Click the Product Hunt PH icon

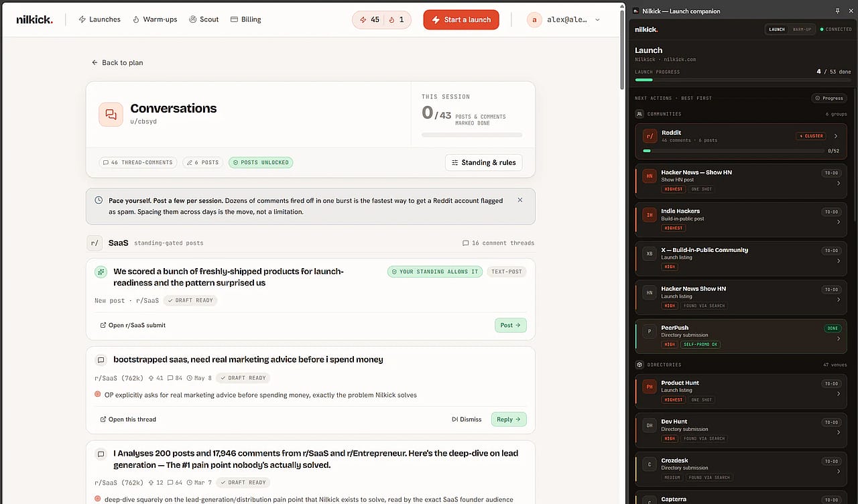coord(650,387)
